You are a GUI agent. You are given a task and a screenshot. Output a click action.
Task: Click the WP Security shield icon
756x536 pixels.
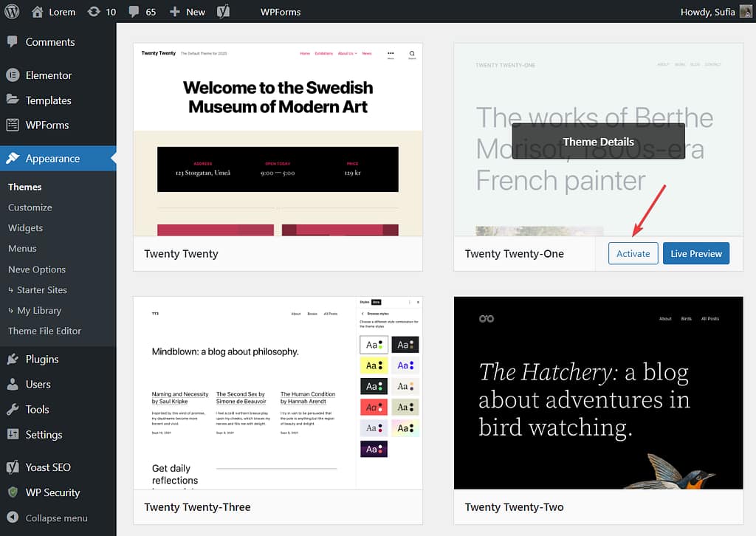click(13, 492)
